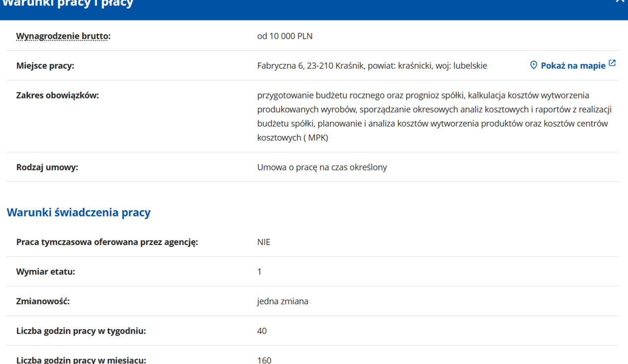Open the Pokaż na mapie link

[x=573, y=65]
